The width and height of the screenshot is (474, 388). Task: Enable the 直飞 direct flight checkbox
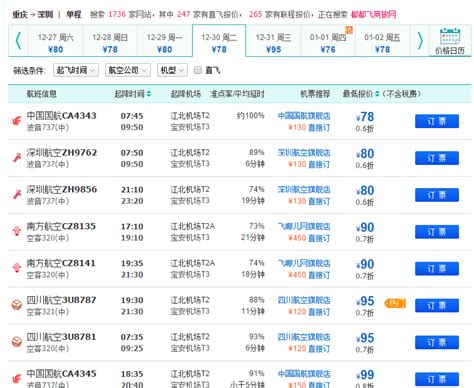click(198, 70)
